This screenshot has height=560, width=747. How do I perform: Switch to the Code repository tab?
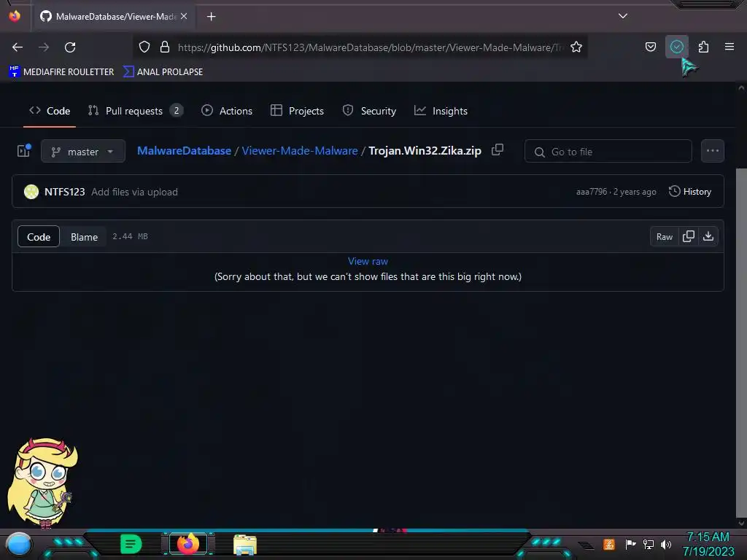[x=50, y=111]
